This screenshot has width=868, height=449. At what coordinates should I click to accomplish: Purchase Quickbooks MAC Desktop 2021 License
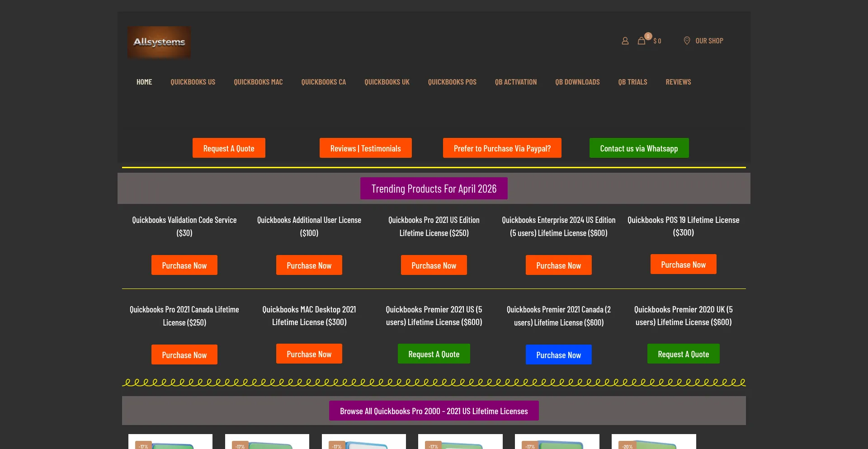tap(309, 354)
